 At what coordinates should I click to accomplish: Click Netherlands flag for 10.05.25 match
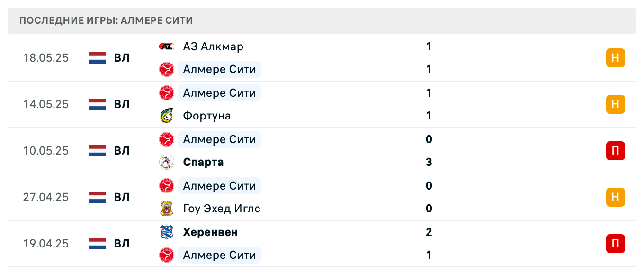98,151
